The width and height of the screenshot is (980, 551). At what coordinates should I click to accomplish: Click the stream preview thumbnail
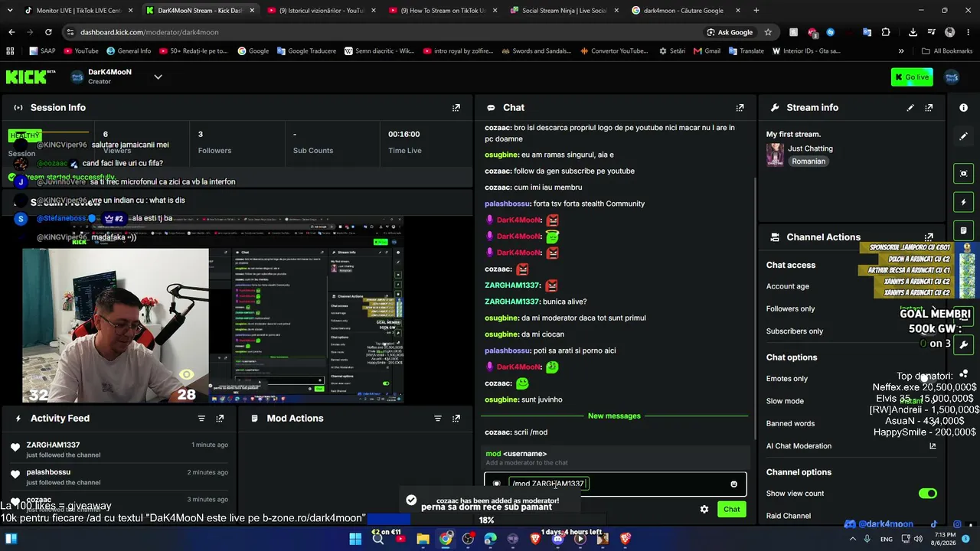tap(213, 310)
